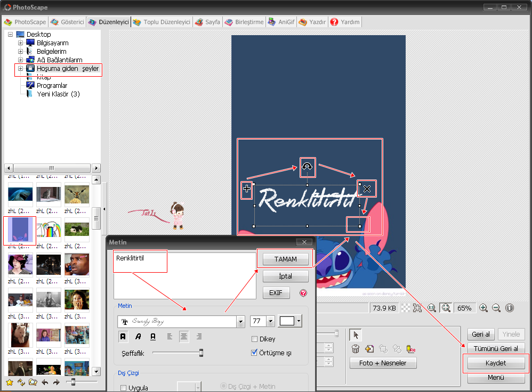Open the font size 77 dropdown
532x392 pixels.
coord(270,321)
